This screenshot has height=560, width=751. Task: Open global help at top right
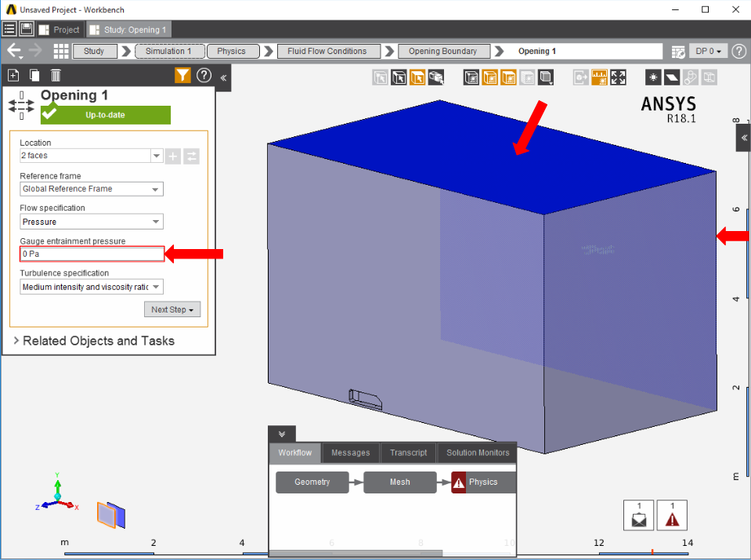(x=739, y=51)
